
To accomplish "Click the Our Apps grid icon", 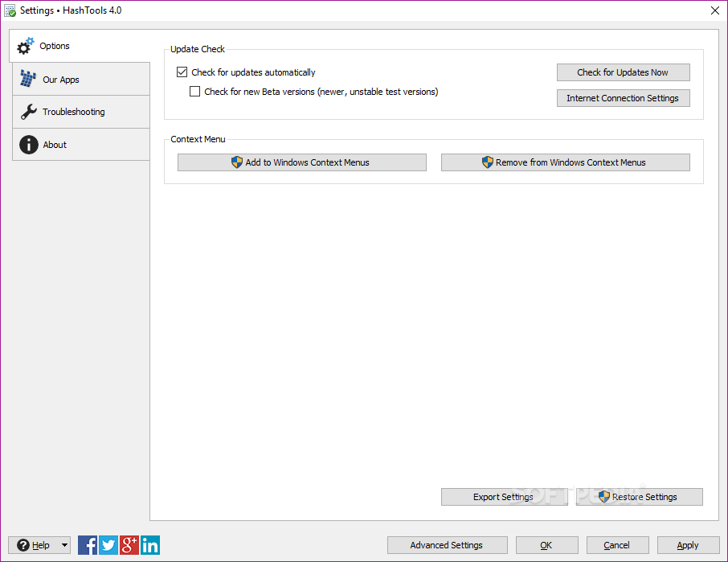I will click(x=28, y=79).
